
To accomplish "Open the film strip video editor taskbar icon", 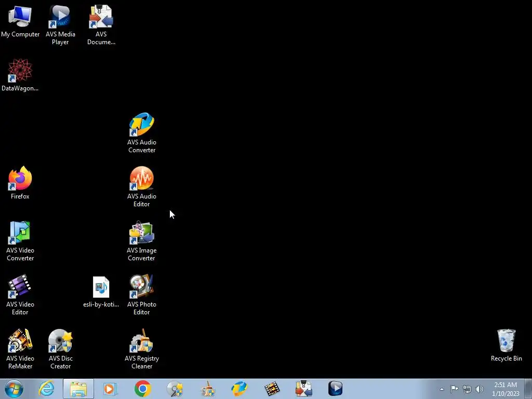I will [272, 389].
